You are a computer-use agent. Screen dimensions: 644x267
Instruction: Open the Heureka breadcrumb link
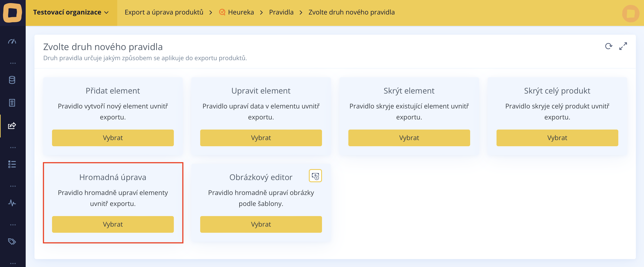(x=241, y=12)
